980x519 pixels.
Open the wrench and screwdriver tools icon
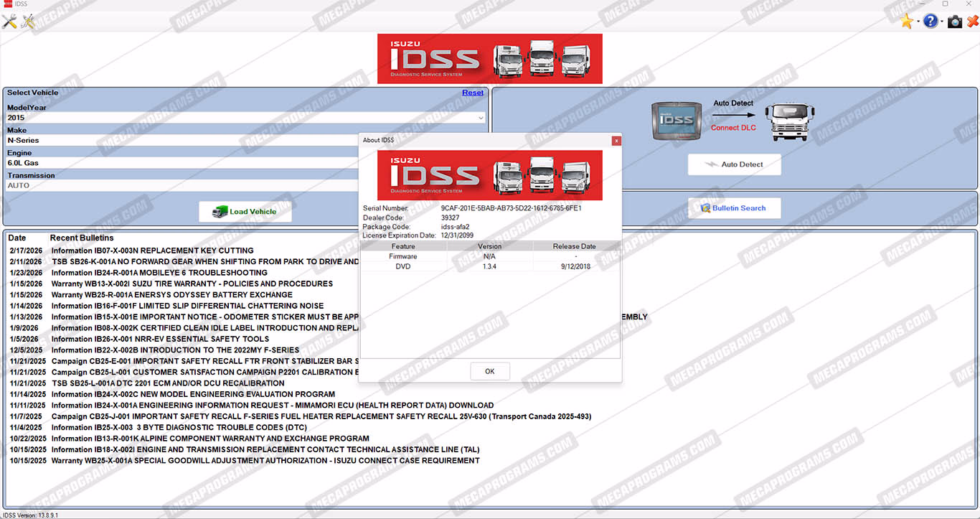(9, 22)
